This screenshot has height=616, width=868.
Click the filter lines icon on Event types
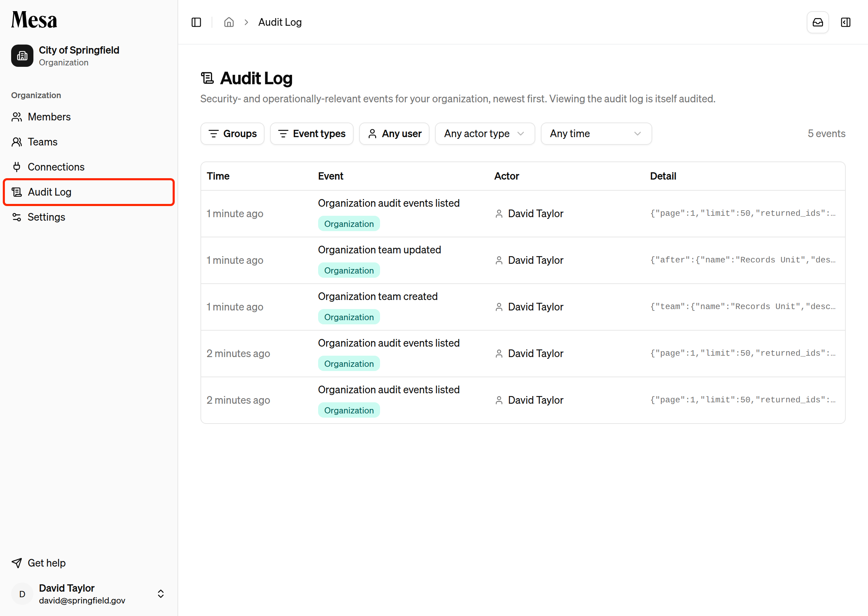tap(283, 134)
